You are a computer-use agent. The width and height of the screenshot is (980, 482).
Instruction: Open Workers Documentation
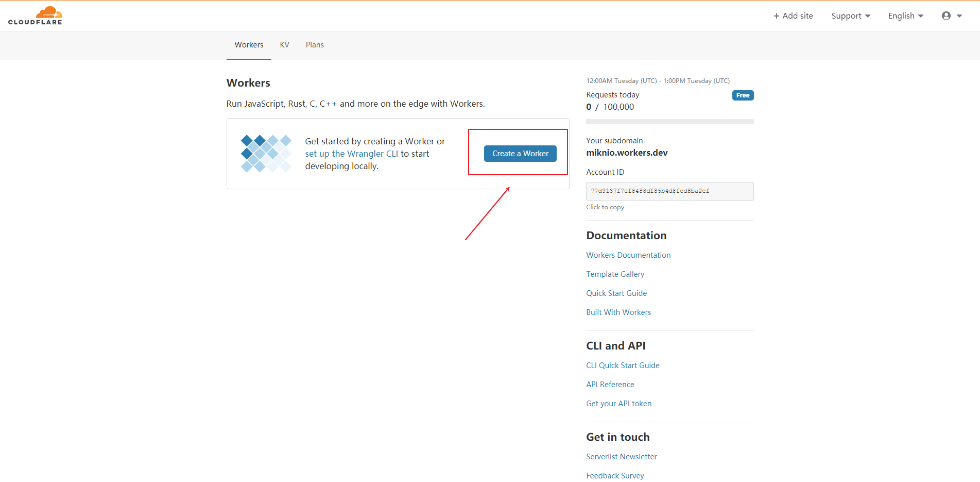point(628,255)
